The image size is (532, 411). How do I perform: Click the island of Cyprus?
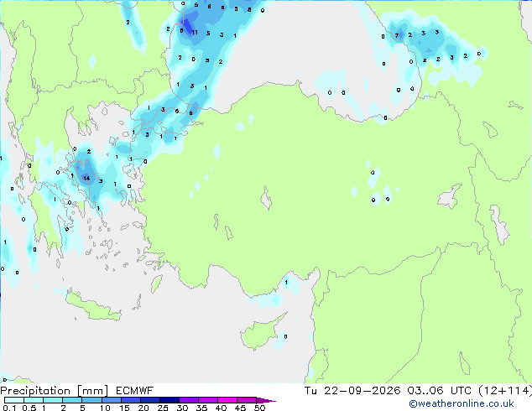coord(261,332)
